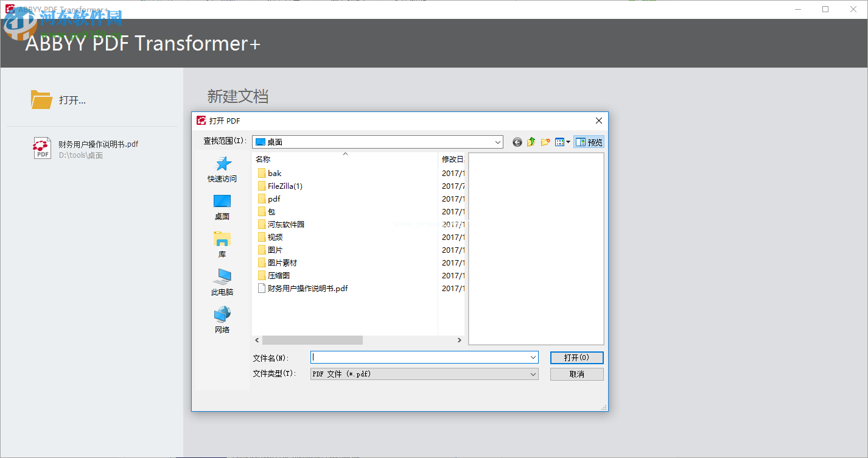Select the FileZilla(1) folder
The height and width of the screenshot is (458, 868).
click(x=280, y=186)
